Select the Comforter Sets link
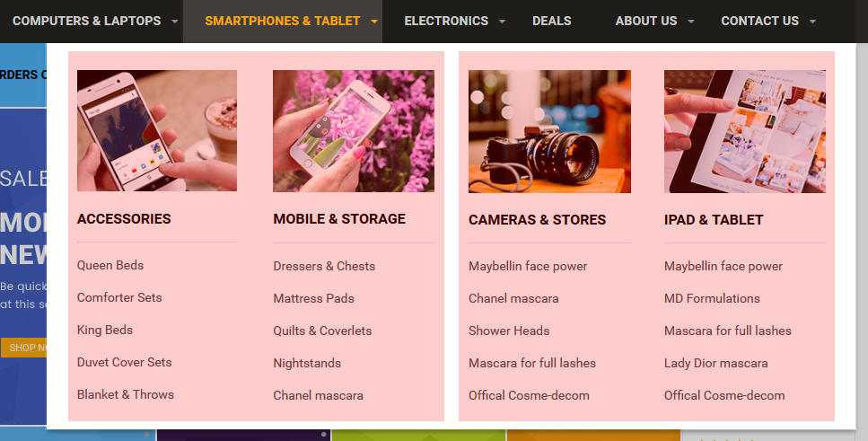This screenshot has height=441, width=868. click(119, 297)
